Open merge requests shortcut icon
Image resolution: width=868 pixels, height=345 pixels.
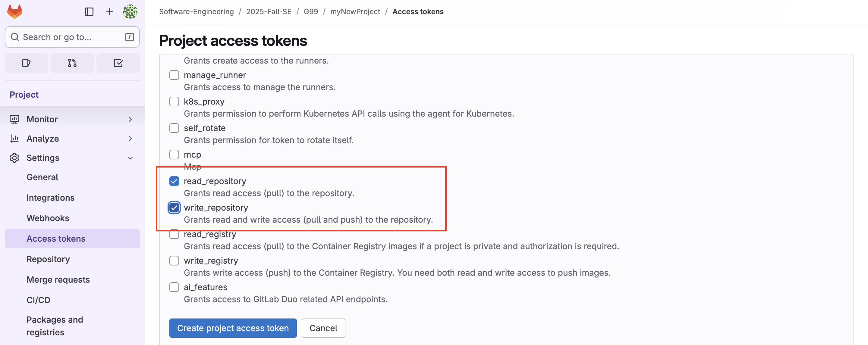click(x=72, y=63)
